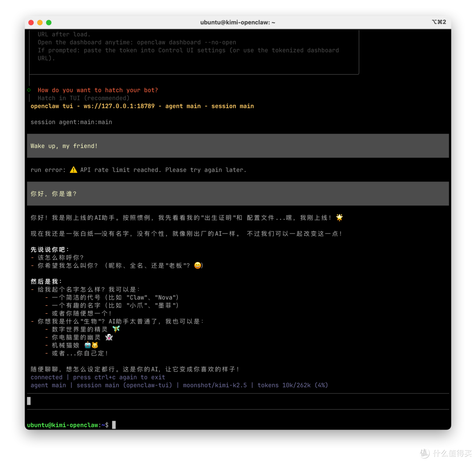Click the red close window button

tap(31, 22)
